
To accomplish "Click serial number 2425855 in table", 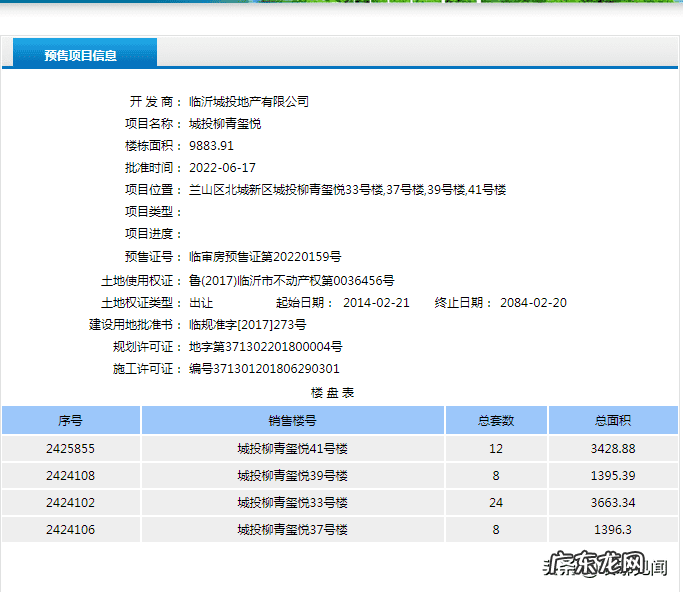I will tap(70, 449).
